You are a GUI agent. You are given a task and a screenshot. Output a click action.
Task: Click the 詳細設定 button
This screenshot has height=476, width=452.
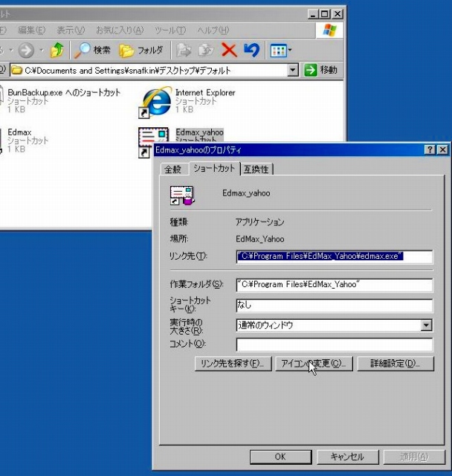pyautogui.click(x=395, y=364)
